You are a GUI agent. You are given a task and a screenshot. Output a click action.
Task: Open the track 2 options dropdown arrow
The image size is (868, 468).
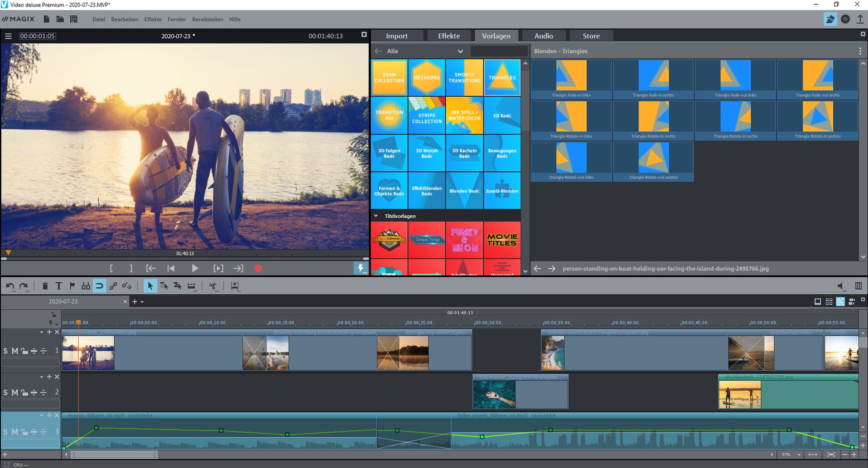42,377
